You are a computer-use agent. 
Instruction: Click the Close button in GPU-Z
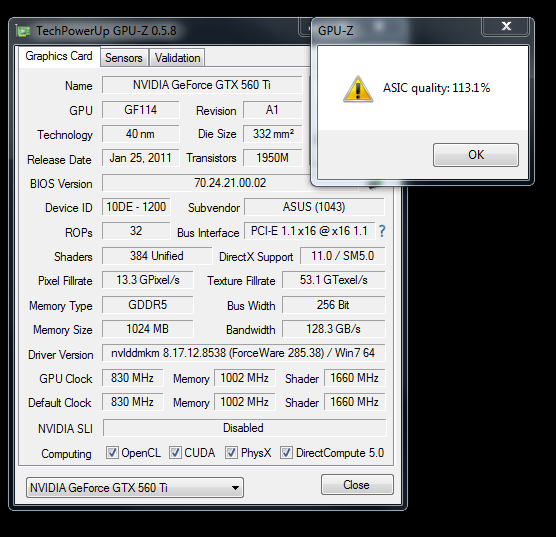pos(357,485)
